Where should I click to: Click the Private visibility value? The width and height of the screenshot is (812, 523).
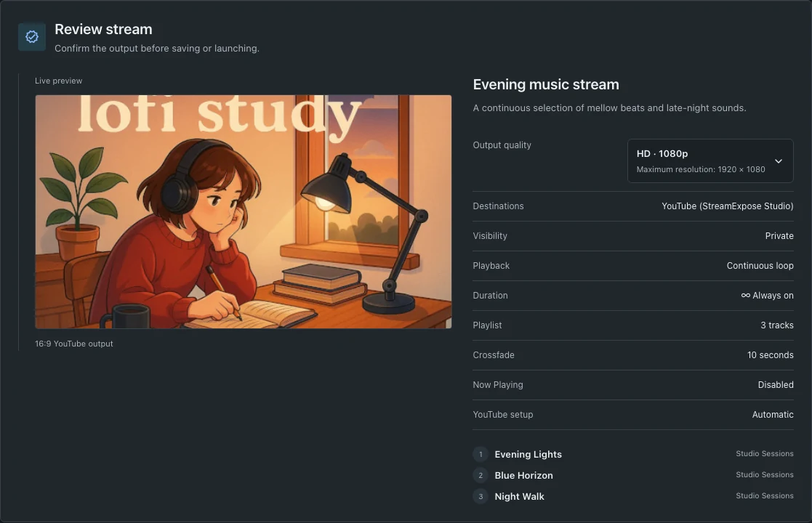[x=779, y=236]
